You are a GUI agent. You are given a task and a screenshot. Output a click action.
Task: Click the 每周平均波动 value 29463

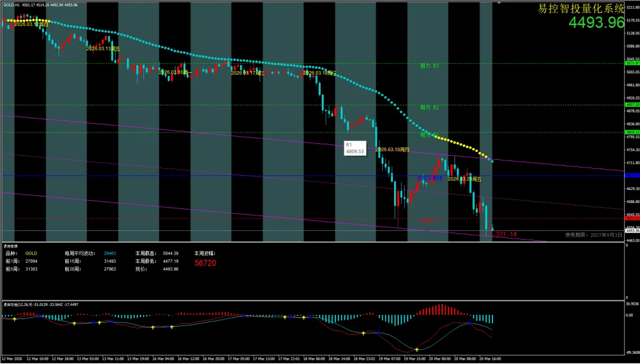click(110, 253)
